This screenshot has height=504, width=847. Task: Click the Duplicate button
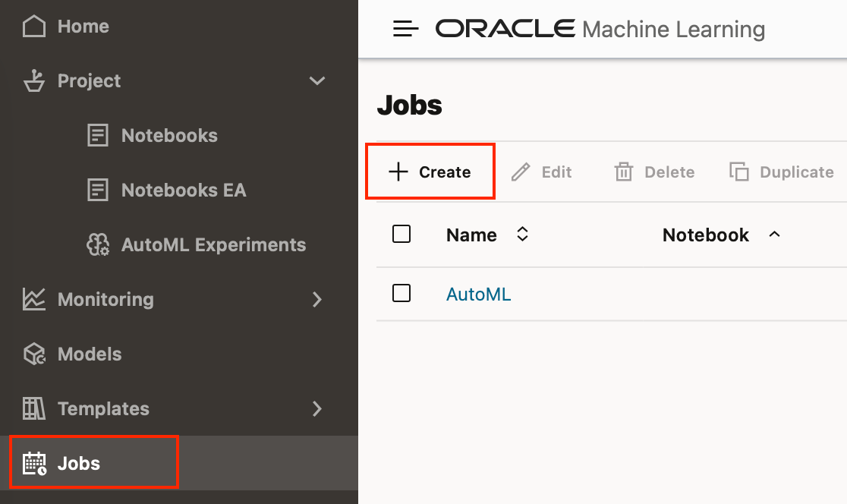(781, 172)
